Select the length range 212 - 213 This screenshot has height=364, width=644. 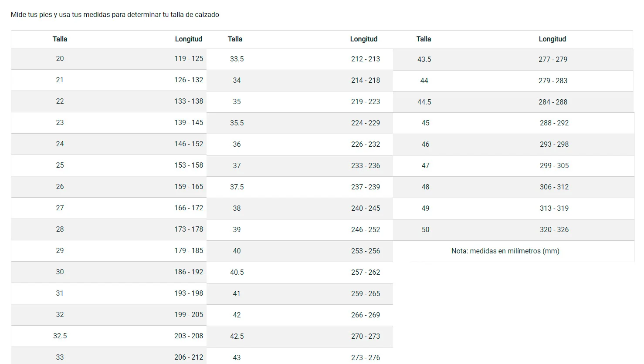(366, 59)
